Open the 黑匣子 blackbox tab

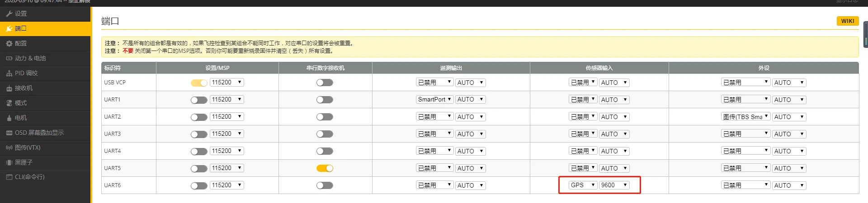24,162
